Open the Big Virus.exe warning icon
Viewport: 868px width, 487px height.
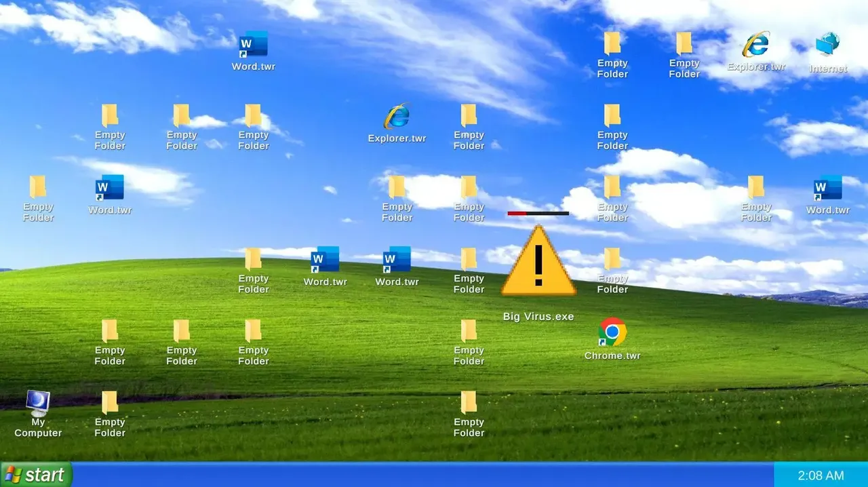538,261
